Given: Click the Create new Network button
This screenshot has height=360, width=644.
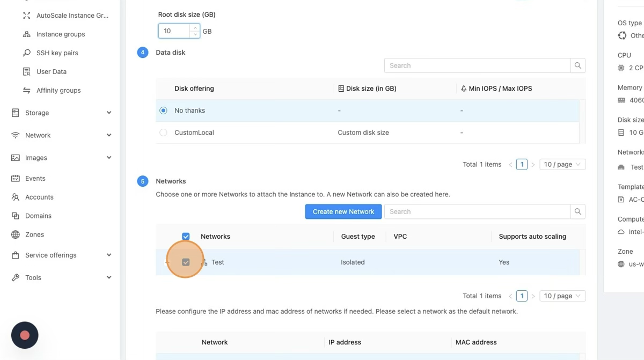Looking at the screenshot, I should coord(343,211).
